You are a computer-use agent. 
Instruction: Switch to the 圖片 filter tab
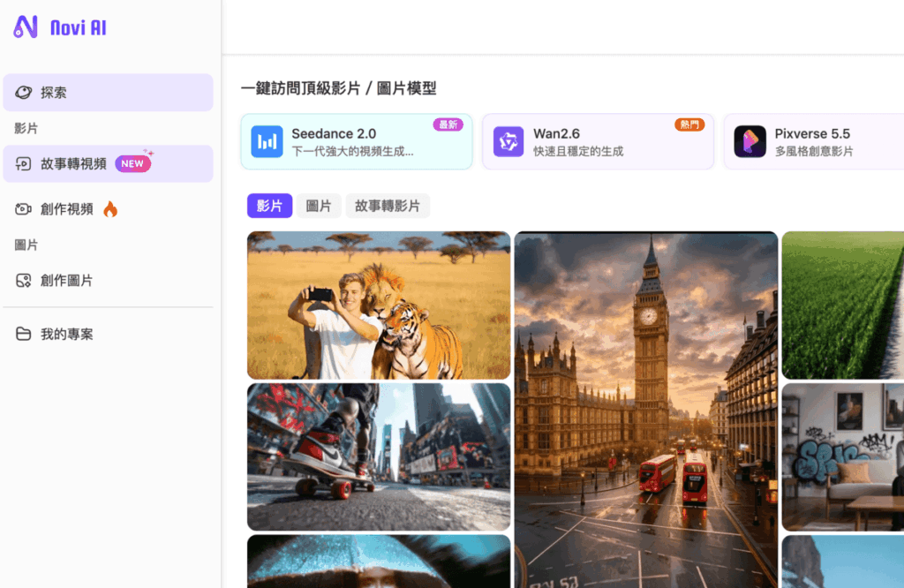coord(319,205)
